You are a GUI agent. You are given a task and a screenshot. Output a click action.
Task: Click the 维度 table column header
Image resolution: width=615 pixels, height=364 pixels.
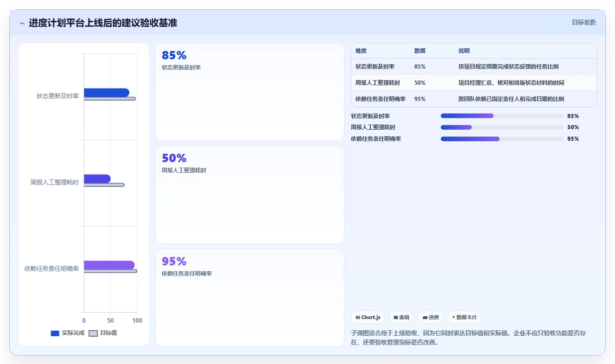click(x=361, y=51)
